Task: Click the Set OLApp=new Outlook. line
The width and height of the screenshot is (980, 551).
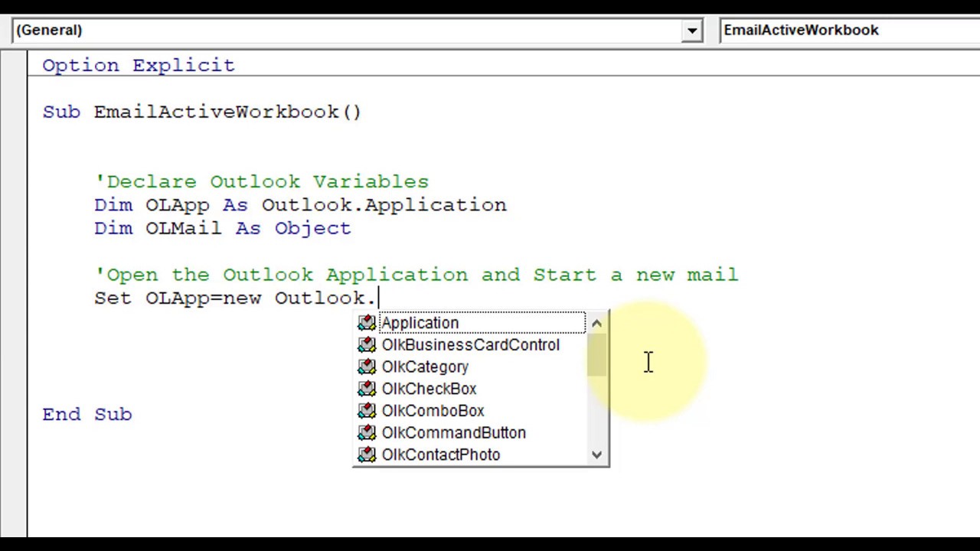Action: pyautogui.click(x=235, y=298)
